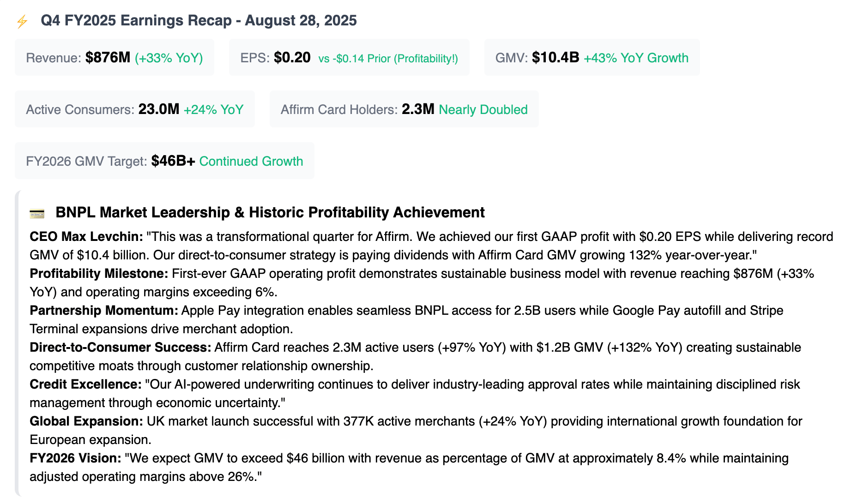Click the 'Global Expansion:' label

click(x=86, y=421)
